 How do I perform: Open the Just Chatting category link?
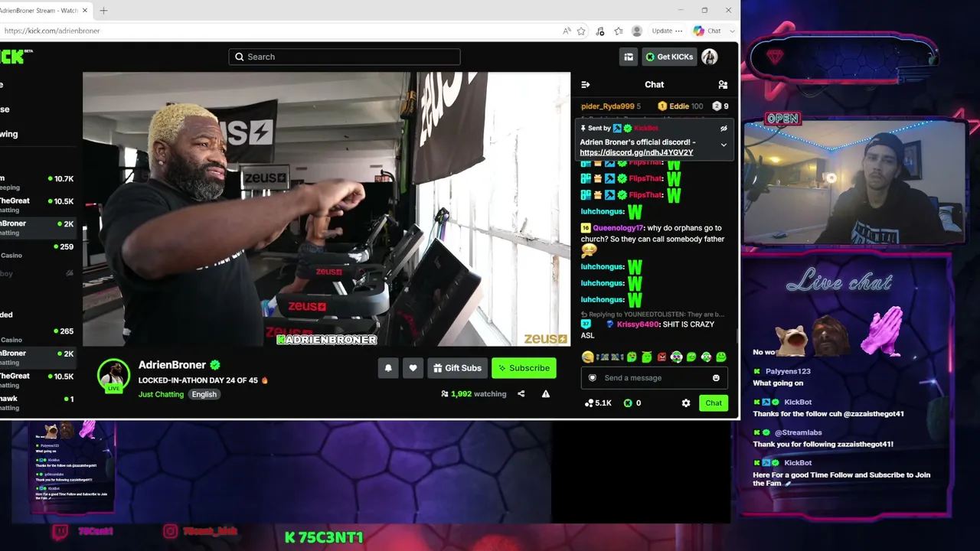click(x=161, y=394)
